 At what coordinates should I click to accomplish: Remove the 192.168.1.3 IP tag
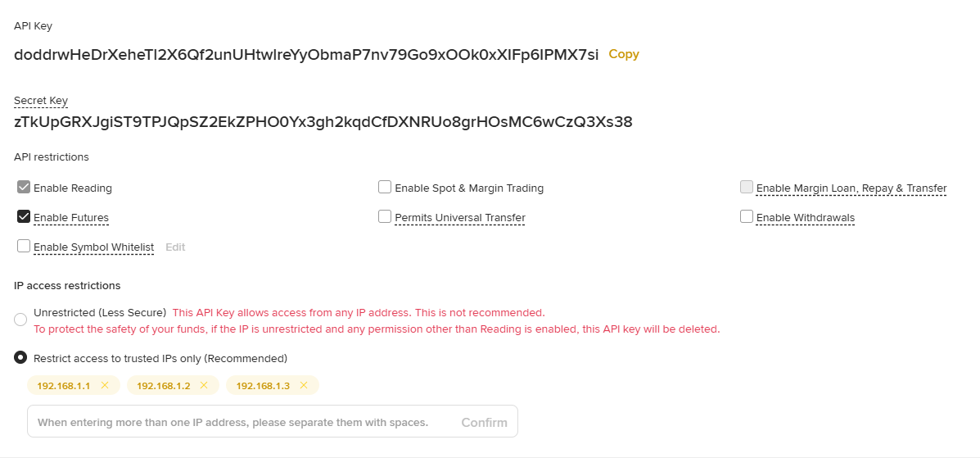(304, 385)
